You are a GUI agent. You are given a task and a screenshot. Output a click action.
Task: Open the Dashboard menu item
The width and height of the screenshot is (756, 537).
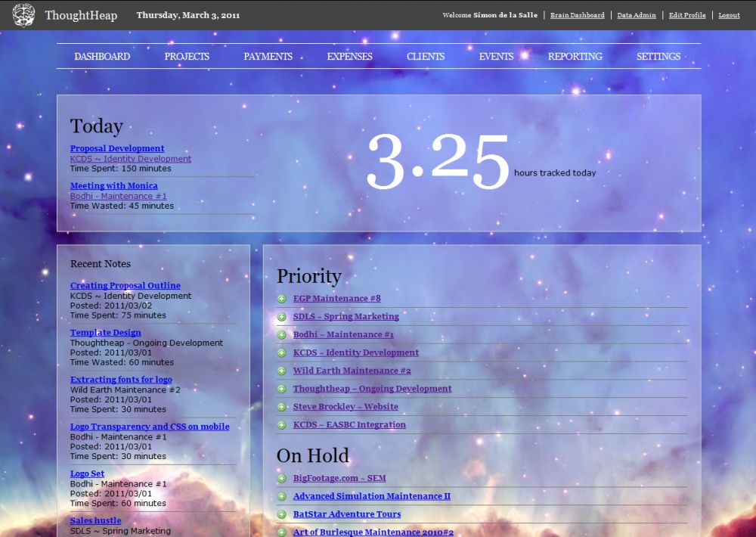click(x=102, y=57)
